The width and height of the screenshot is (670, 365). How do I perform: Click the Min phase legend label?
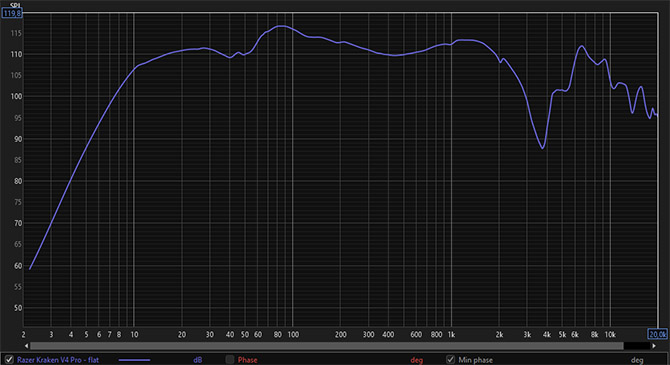coord(475,360)
